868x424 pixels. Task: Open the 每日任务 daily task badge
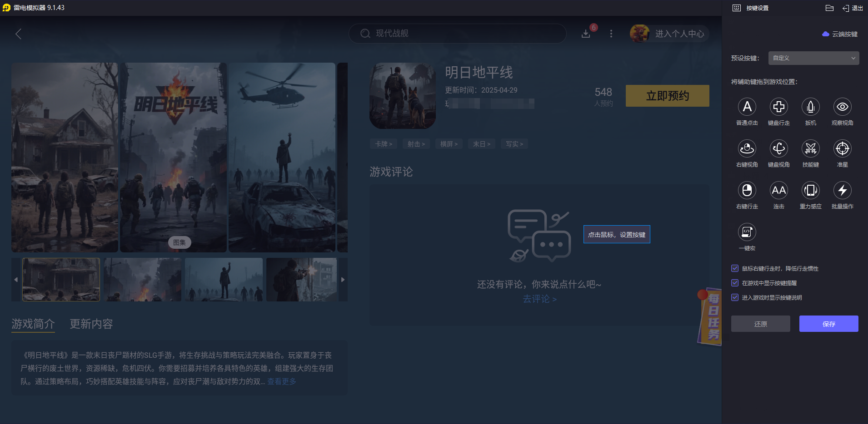tap(710, 316)
